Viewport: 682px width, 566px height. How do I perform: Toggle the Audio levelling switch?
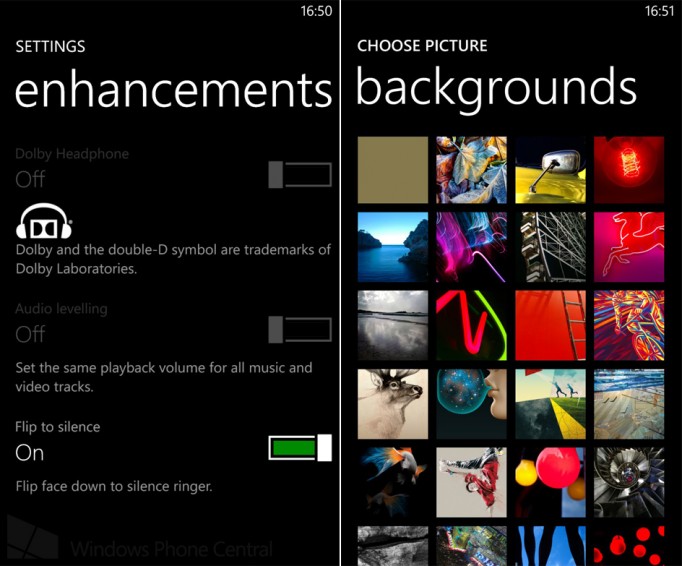coord(300,329)
